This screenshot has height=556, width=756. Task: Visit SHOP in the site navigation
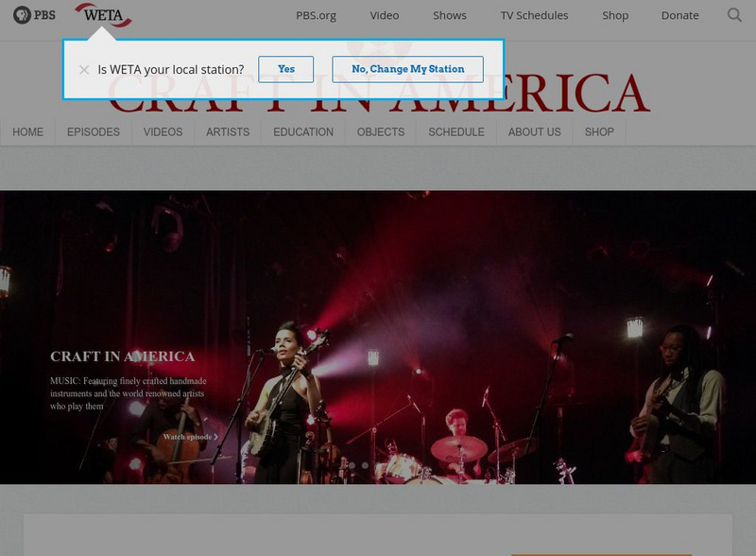(x=598, y=132)
